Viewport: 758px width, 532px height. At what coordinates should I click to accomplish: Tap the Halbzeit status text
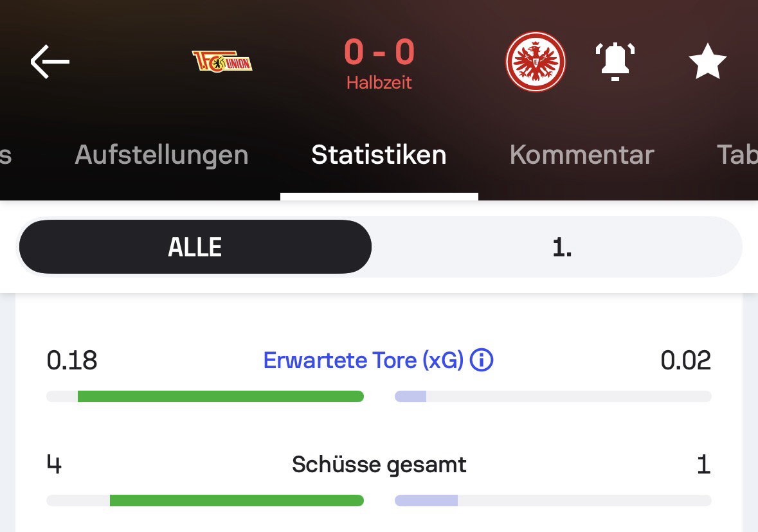coord(379,83)
